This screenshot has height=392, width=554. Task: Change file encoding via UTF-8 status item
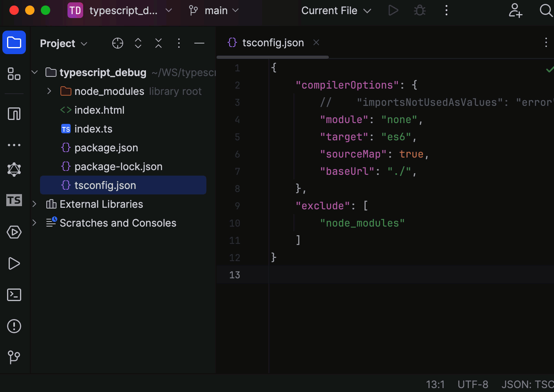pyautogui.click(x=473, y=384)
